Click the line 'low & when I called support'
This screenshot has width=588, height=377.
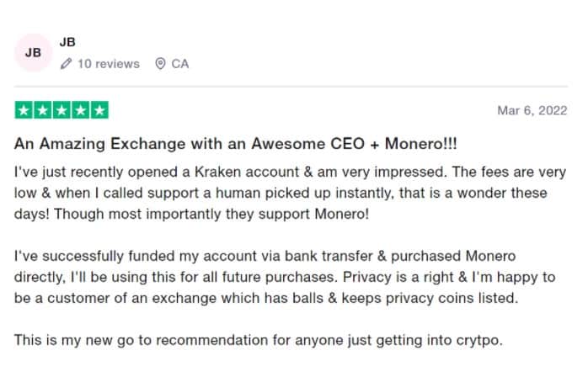[x=281, y=193]
